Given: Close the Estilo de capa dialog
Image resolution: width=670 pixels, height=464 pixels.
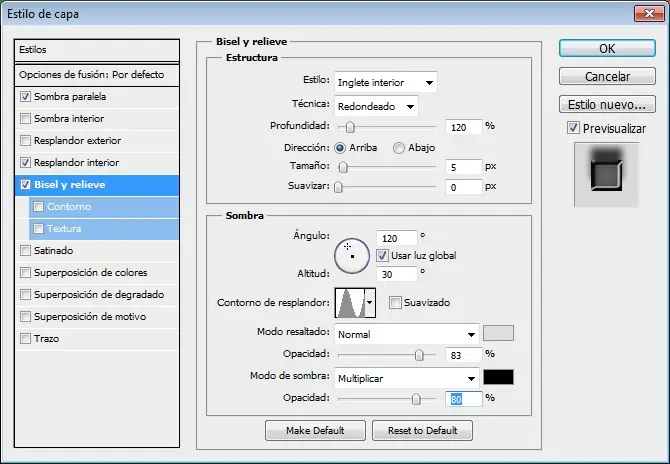Looking at the screenshot, I should pos(648,13).
